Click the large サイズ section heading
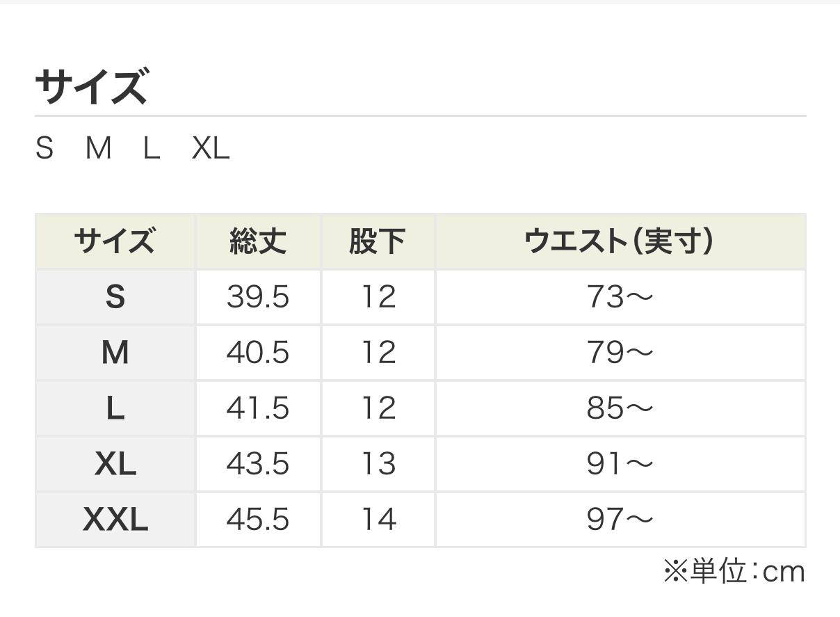The width and height of the screenshot is (840, 617). click(x=91, y=86)
